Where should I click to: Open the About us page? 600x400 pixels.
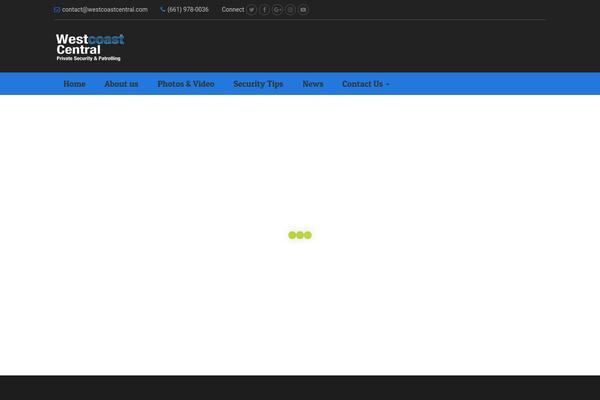(121, 84)
